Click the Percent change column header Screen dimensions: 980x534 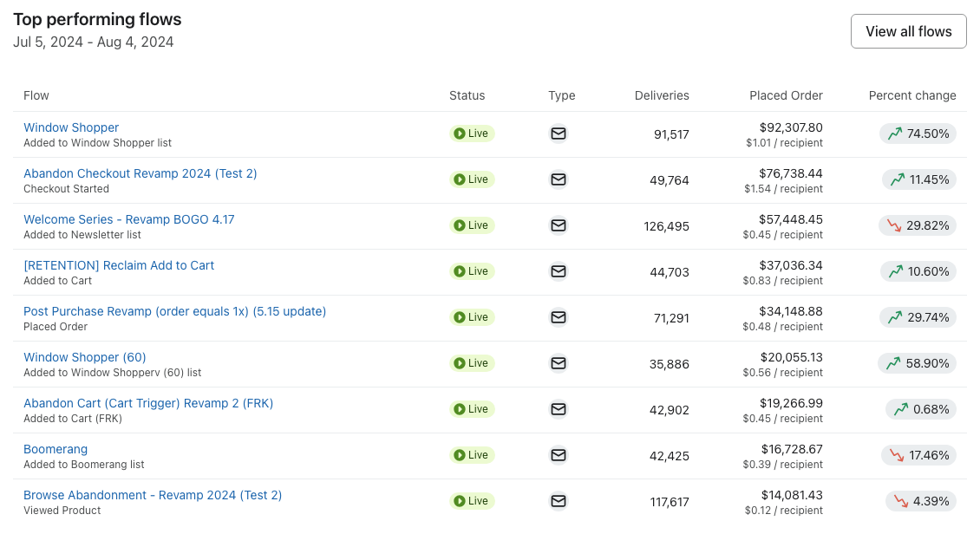912,95
